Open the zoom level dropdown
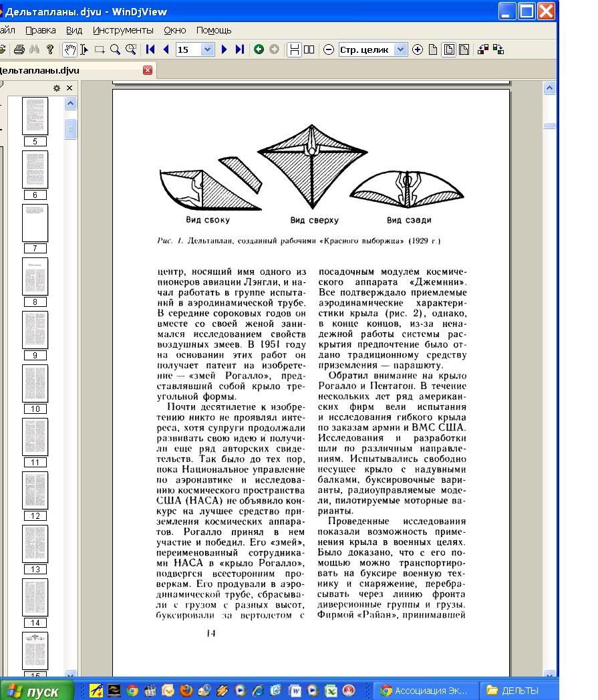Image resolution: width=598 pixels, height=700 pixels. pos(401,49)
